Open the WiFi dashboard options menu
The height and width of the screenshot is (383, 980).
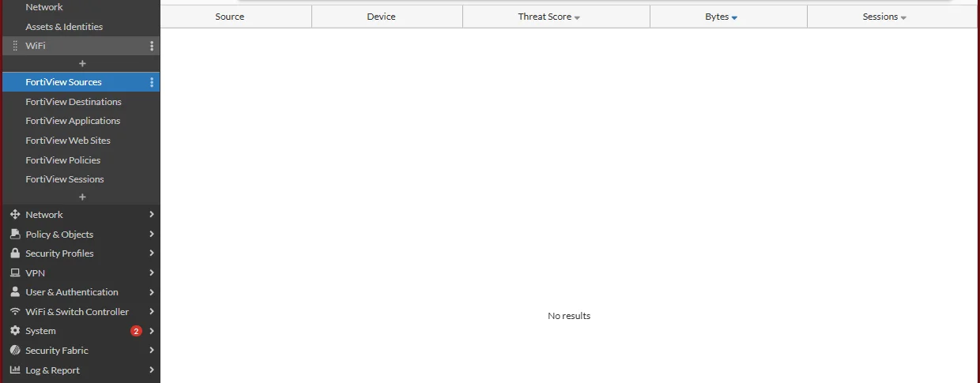click(152, 46)
